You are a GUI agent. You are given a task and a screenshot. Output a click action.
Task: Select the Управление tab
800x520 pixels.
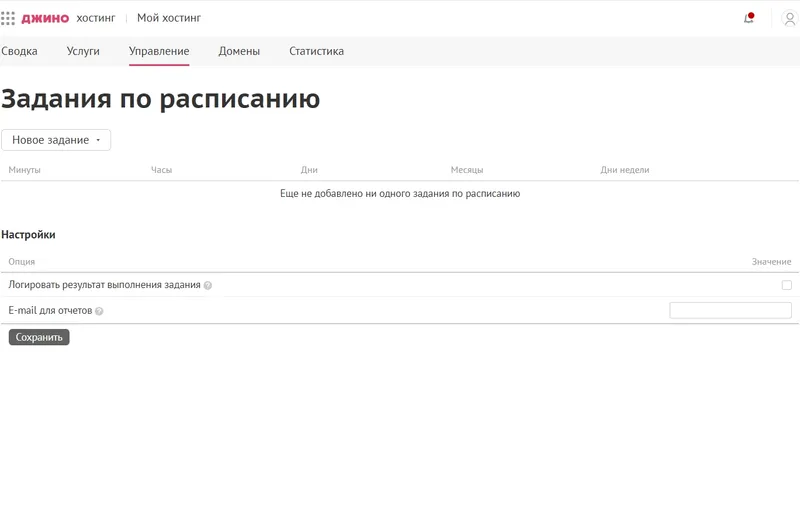[x=159, y=51]
